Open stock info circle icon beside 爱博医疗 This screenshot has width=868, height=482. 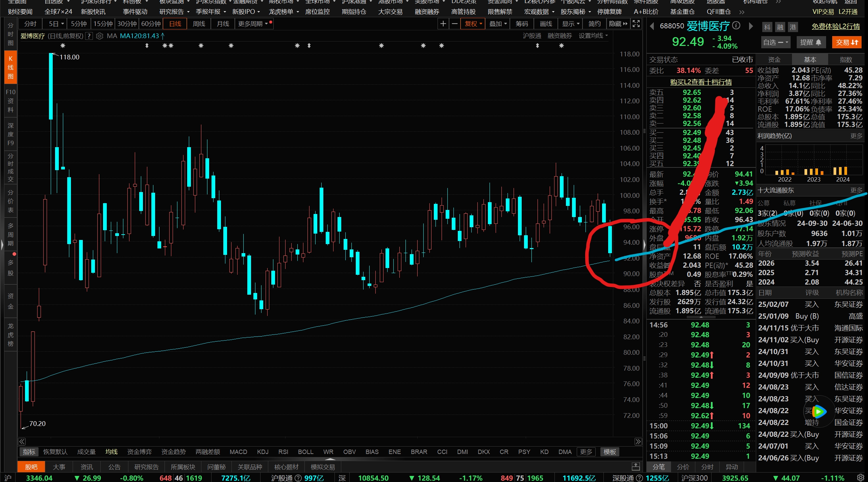pos(736,26)
